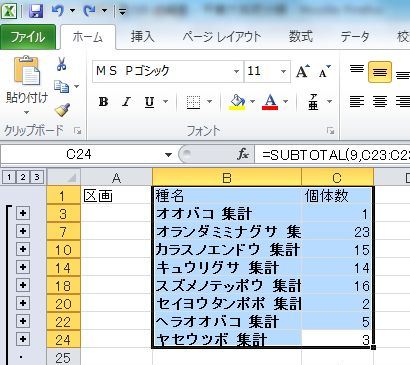Expand the outline group at row 24
The image size is (410, 365).
coord(23,339)
